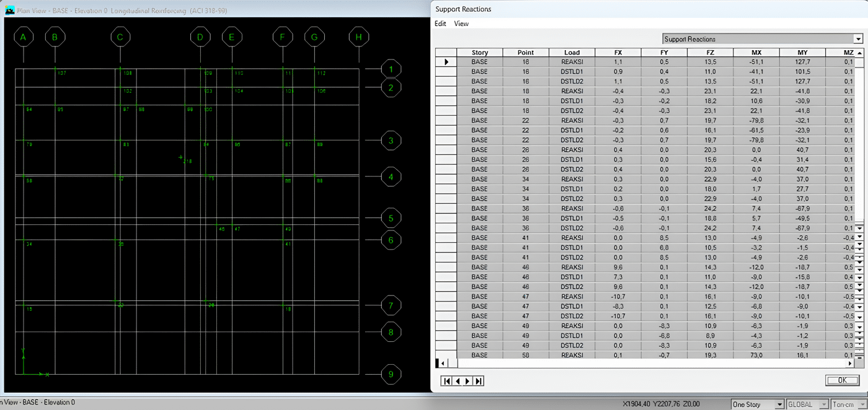Expand the One Story dropdown
Viewport: 868px width, 410px height.
click(779, 404)
